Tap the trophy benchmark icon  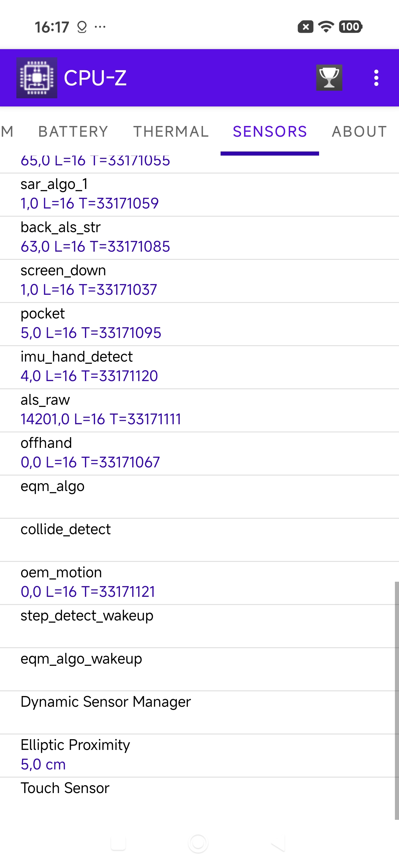point(329,78)
